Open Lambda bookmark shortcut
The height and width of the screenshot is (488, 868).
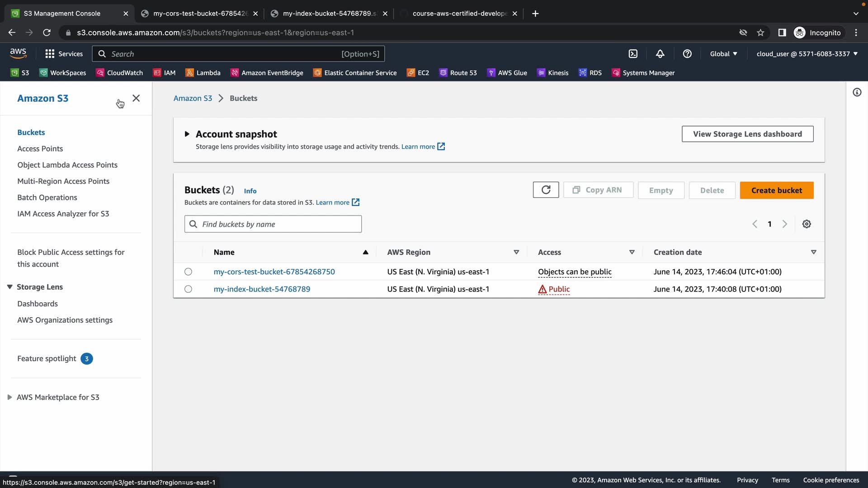pos(203,73)
